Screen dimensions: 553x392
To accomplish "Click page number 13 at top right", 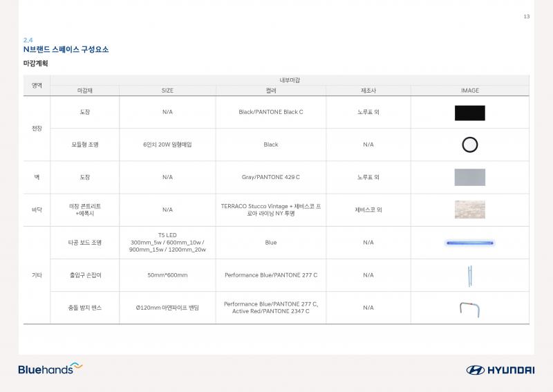I will [526, 17].
